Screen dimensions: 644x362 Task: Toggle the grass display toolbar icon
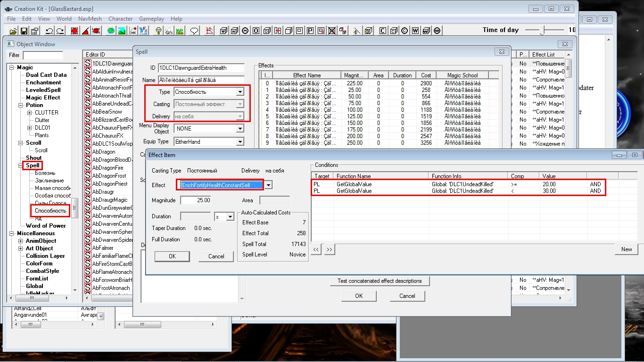(180, 31)
